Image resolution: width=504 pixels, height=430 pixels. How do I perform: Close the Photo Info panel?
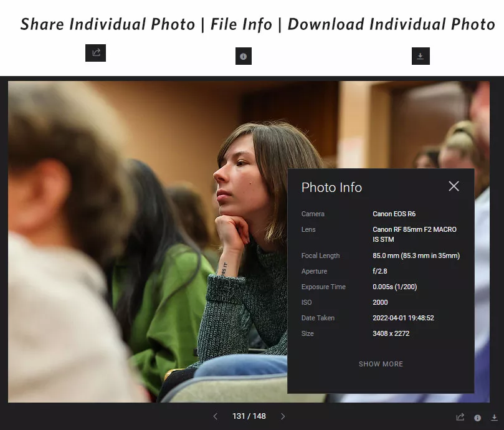pyautogui.click(x=454, y=186)
